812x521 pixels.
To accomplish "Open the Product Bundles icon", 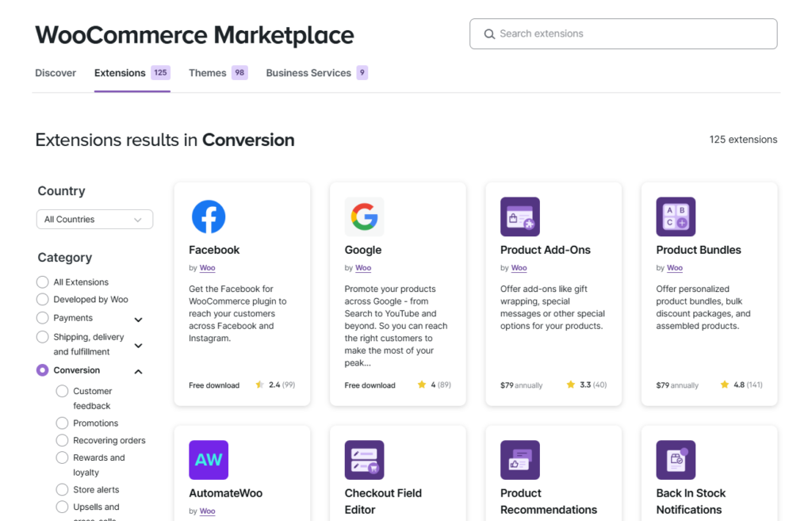I will 676,216.
